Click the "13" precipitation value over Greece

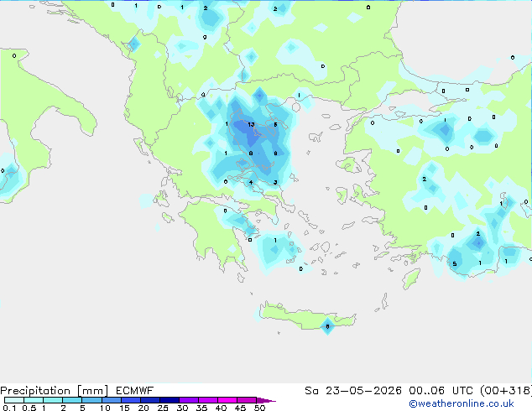tap(251, 125)
